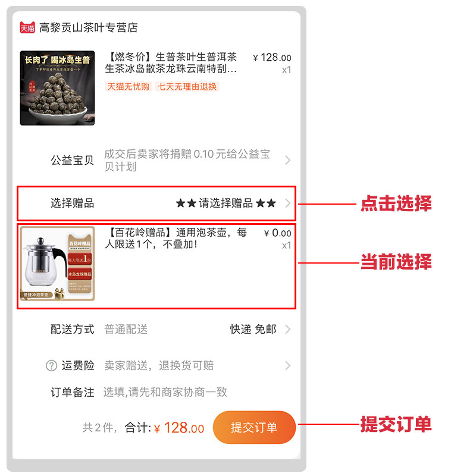
Task: Expand the 运费险 row chevron
Action: (288, 365)
